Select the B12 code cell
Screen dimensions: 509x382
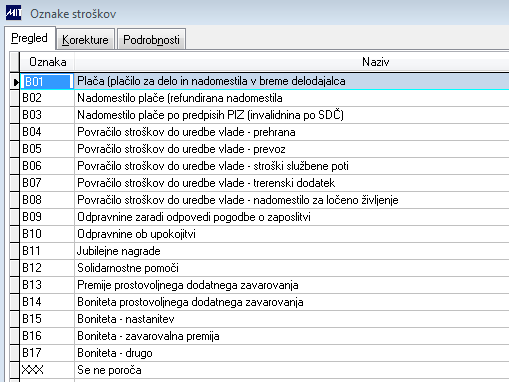[x=47, y=268]
